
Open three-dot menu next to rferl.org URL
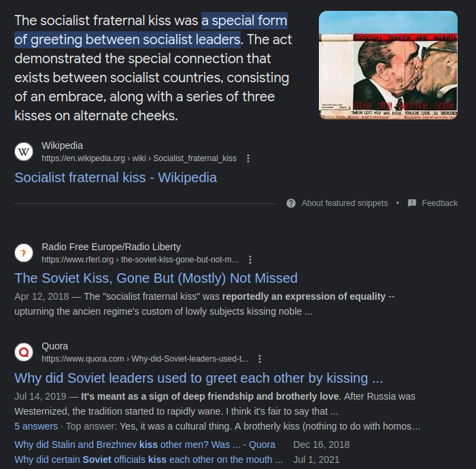pos(250,260)
